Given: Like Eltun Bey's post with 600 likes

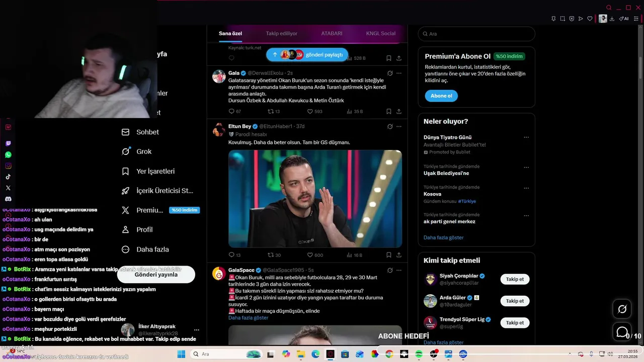Looking at the screenshot, I should [x=310, y=255].
